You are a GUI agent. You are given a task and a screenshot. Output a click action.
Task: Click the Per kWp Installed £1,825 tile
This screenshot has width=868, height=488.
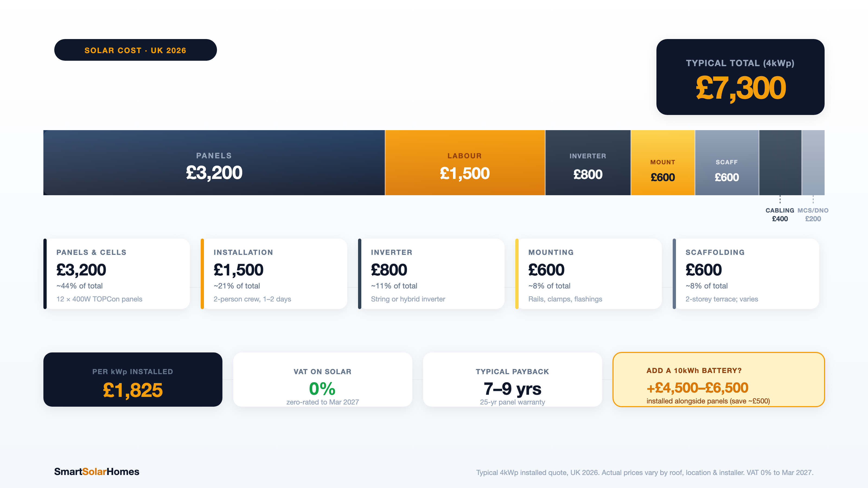tap(133, 380)
